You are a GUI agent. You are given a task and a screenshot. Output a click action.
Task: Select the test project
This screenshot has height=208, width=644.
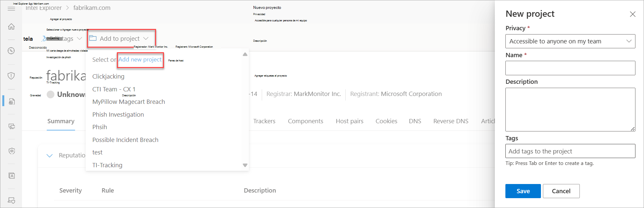pyautogui.click(x=97, y=152)
